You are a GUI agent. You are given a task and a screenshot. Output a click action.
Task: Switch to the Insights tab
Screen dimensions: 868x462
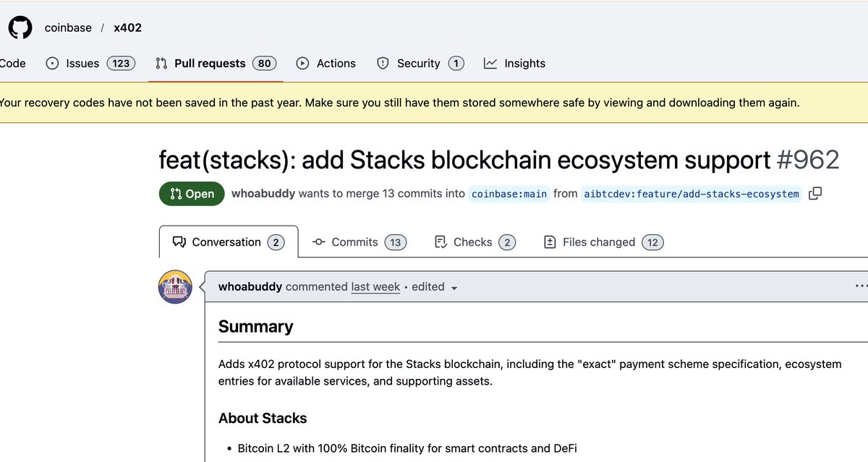pos(514,64)
